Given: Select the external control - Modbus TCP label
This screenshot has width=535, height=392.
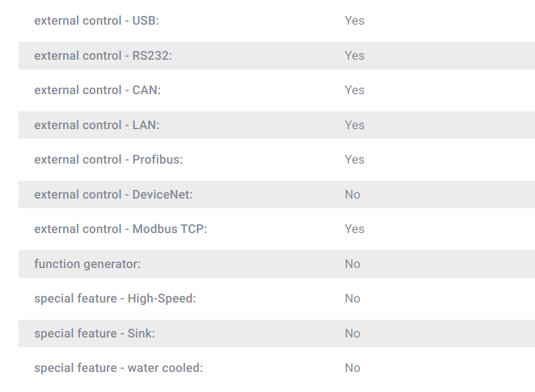Looking at the screenshot, I should 121,229.
